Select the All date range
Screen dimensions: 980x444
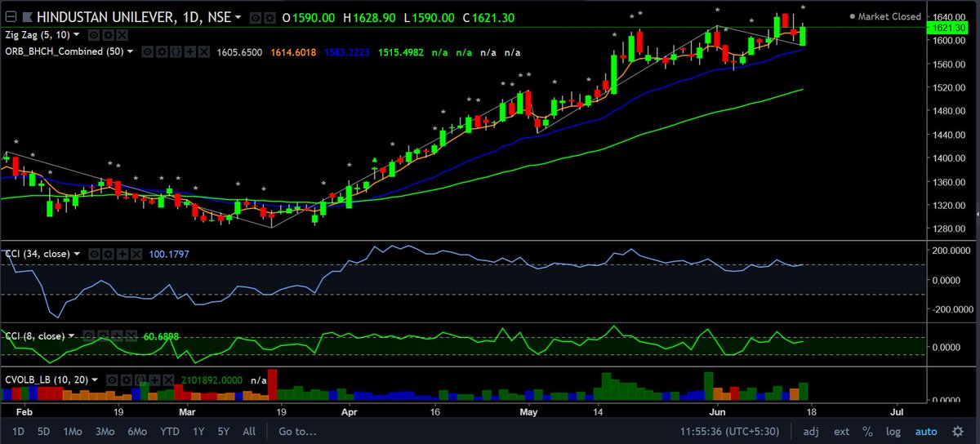[249, 432]
